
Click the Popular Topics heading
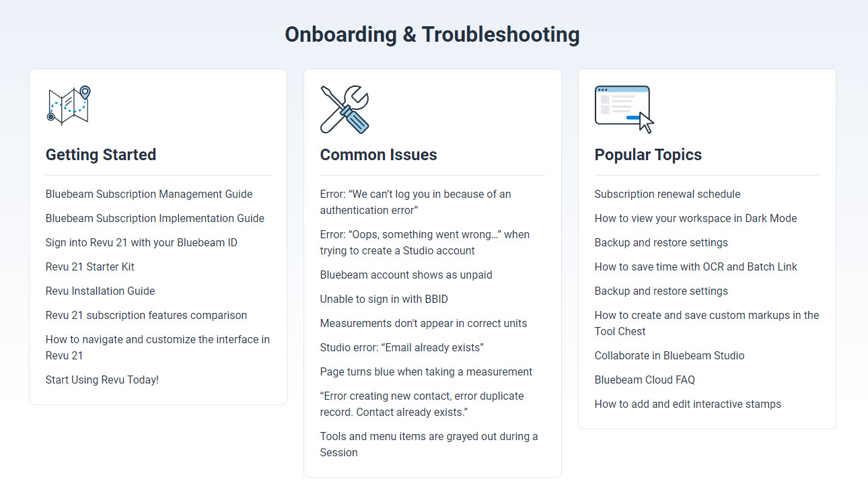pos(648,155)
